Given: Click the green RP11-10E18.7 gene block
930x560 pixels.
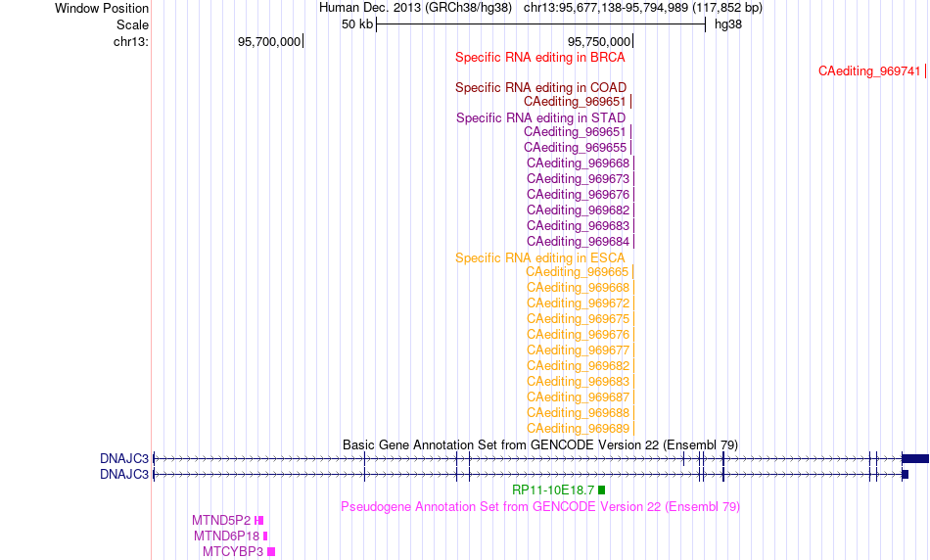Looking at the screenshot, I should pos(601,490).
